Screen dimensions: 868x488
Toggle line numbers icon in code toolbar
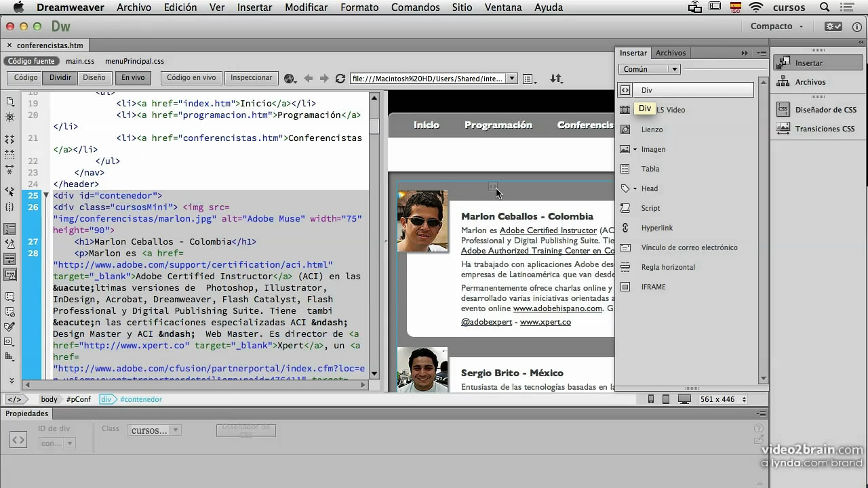9,229
